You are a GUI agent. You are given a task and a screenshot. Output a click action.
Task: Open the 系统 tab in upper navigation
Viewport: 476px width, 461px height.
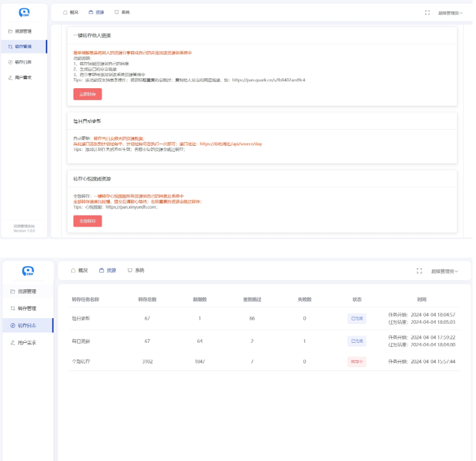122,12
